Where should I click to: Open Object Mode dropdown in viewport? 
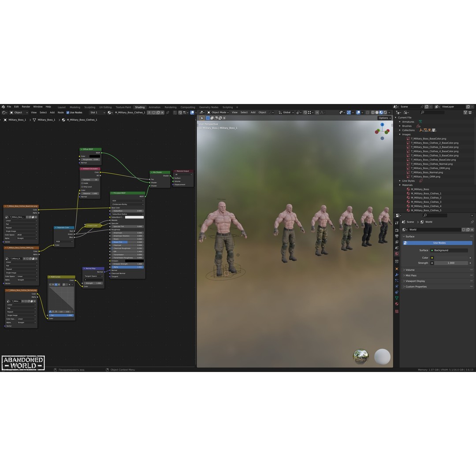pos(219,113)
